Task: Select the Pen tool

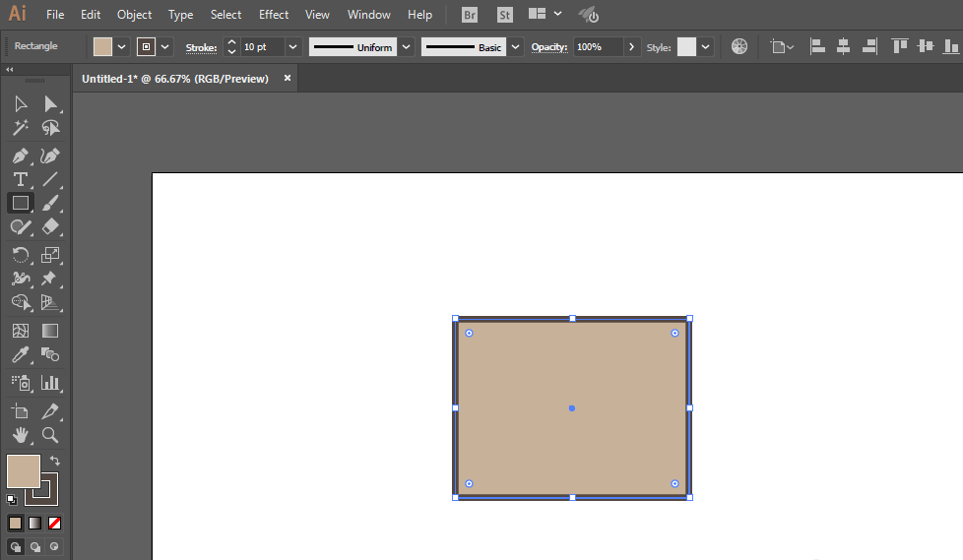Action: 20,156
